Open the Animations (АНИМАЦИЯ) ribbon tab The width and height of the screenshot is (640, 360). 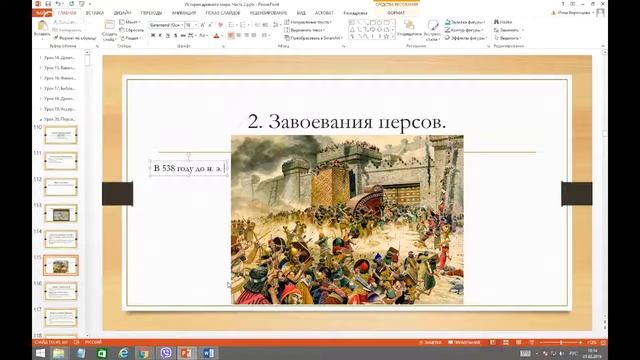pyautogui.click(x=184, y=13)
